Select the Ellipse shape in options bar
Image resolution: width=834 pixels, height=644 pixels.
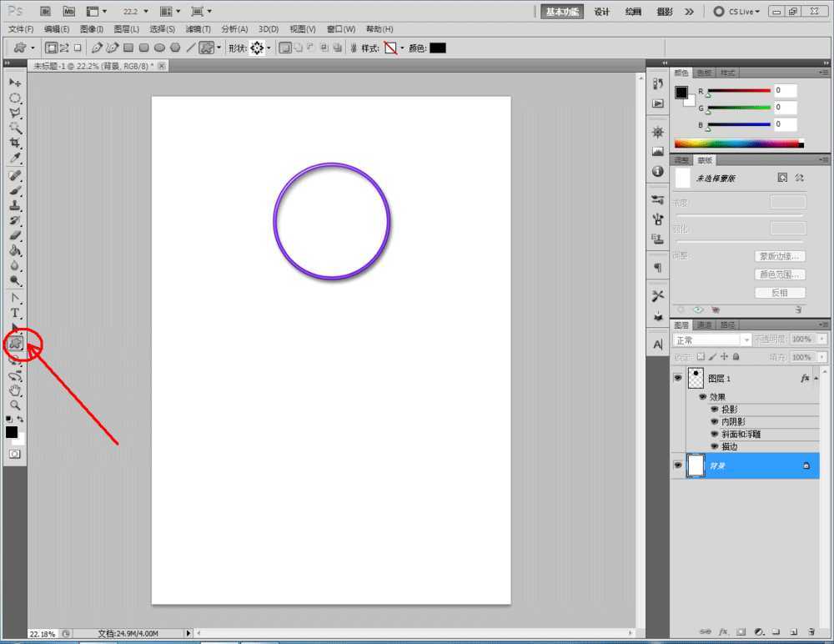pyautogui.click(x=159, y=48)
